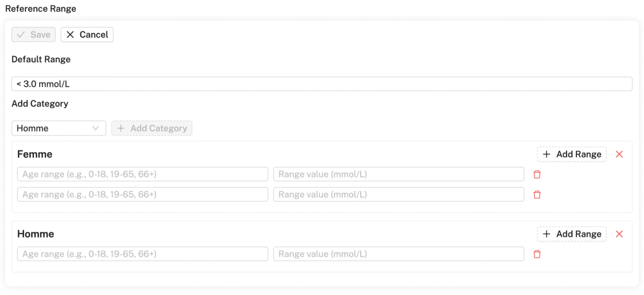This screenshot has height=295, width=644.
Task: Delete second Femme range row trash icon
Action: [x=537, y=194]
